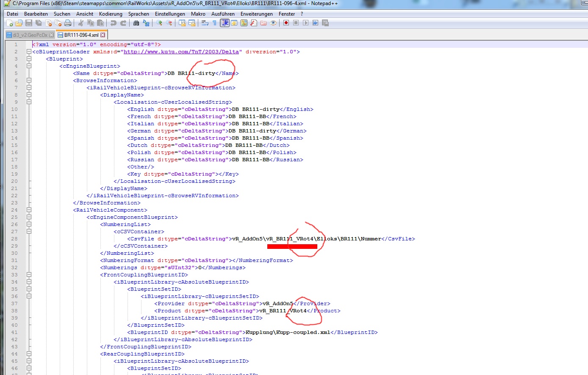Open Find with the binoculars icon

136,23
